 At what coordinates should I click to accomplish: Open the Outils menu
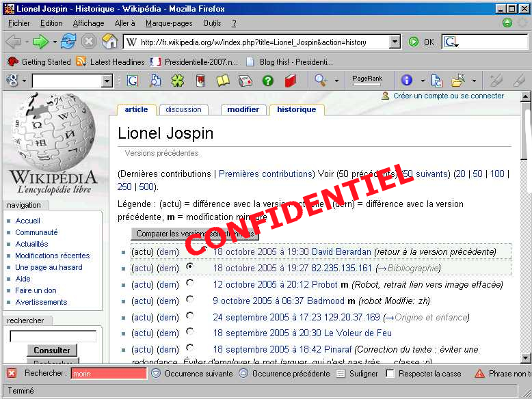(212, 23)
